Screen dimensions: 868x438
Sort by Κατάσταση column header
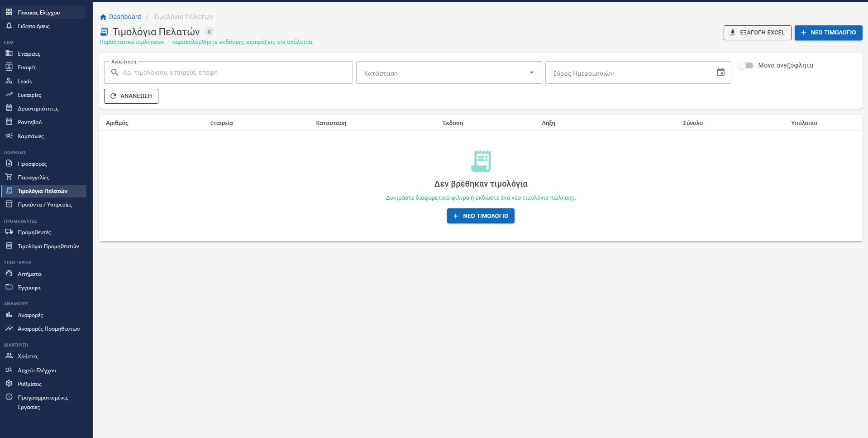[x=331, y=123]
